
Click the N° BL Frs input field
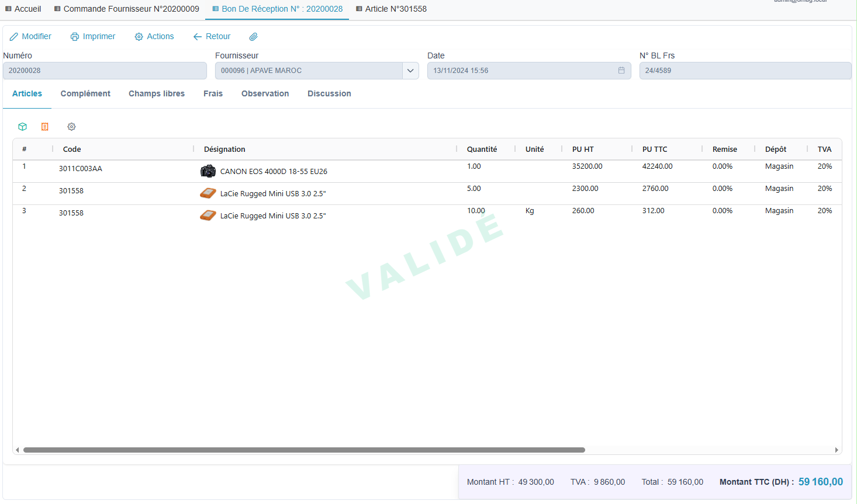click(745, 71)
